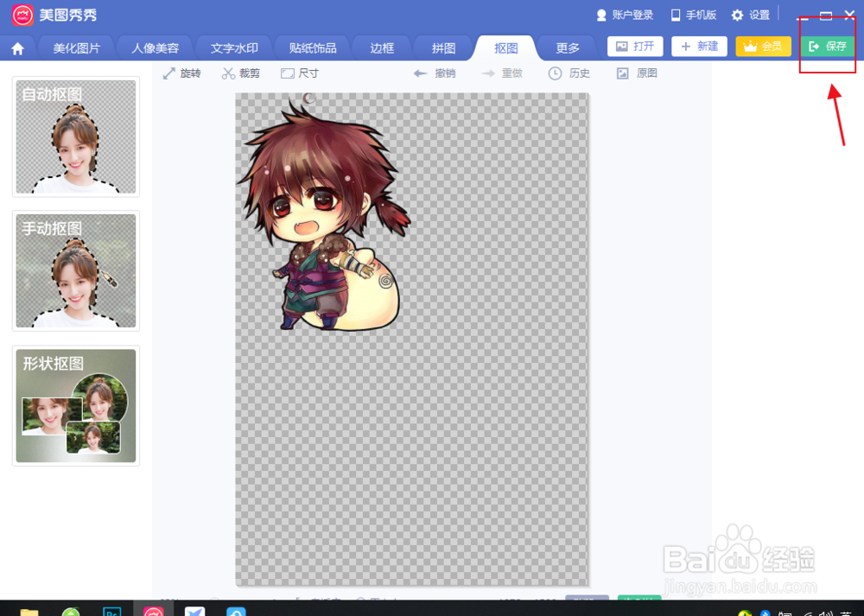Select the 旋转 rotate tool

coord(181,73)
